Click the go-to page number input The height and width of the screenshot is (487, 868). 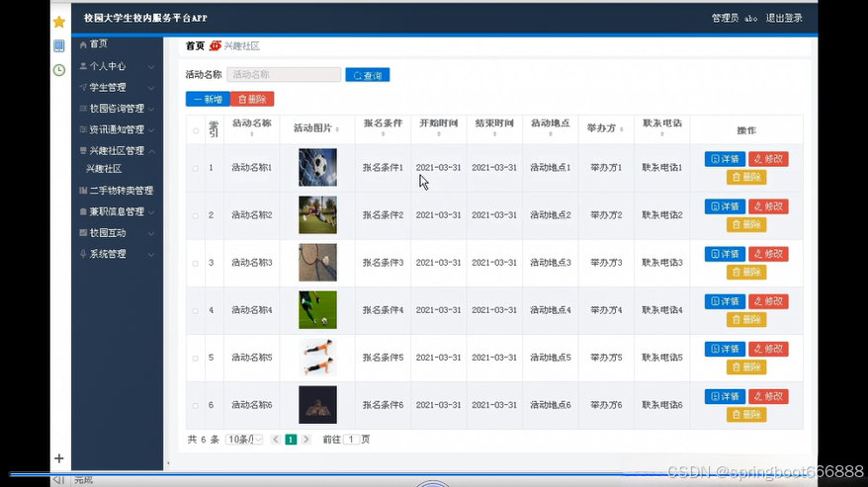point(351,440)
